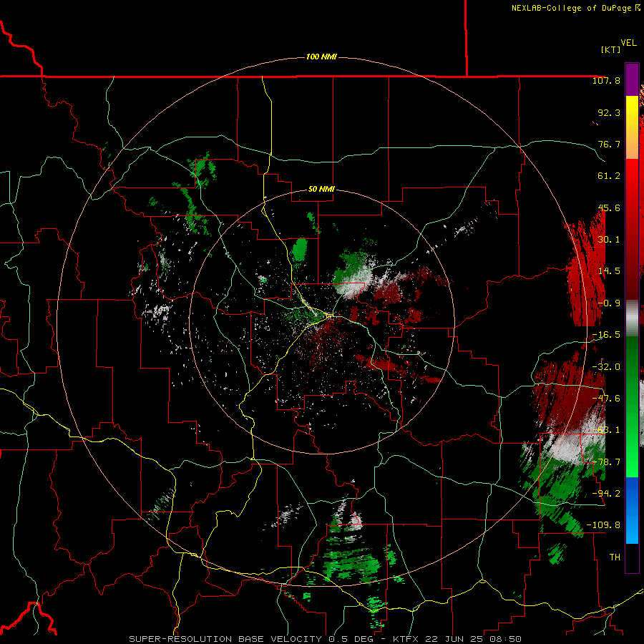The width and height of the screenshot is (644, 644).
Task: Select the 45.6 velocity scale label
Action: tap(609, 208)
